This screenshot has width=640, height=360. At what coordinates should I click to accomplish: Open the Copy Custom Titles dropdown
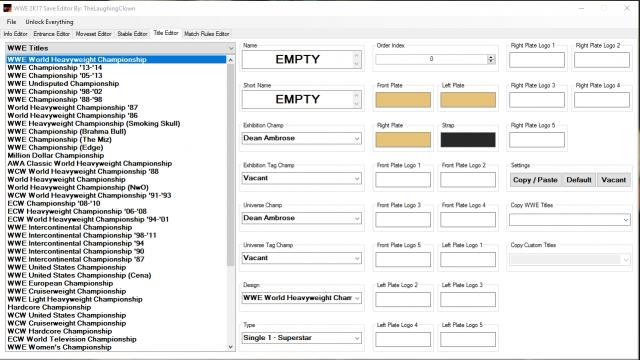(570, 259)
